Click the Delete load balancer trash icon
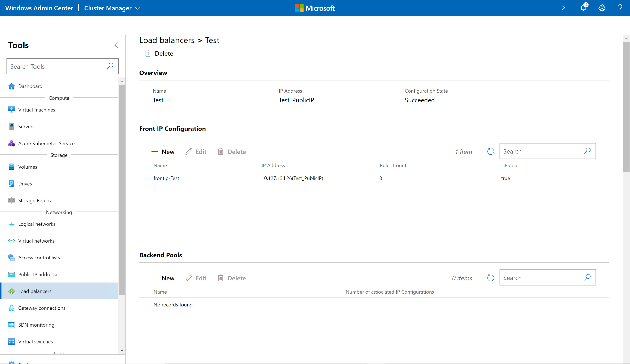 coord(148,54)
